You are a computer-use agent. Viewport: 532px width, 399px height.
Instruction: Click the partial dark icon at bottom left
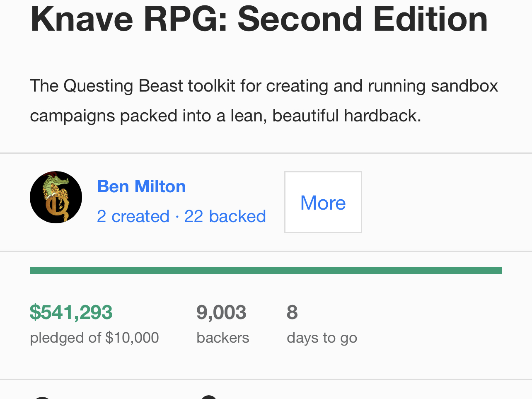tap(41, 397)
